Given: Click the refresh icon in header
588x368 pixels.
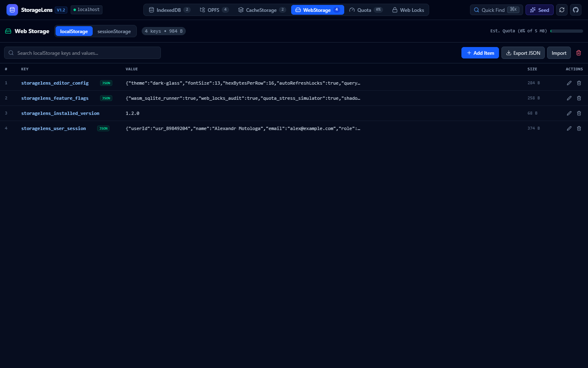Looking at the screenshot, I should [x=562, y=10].
